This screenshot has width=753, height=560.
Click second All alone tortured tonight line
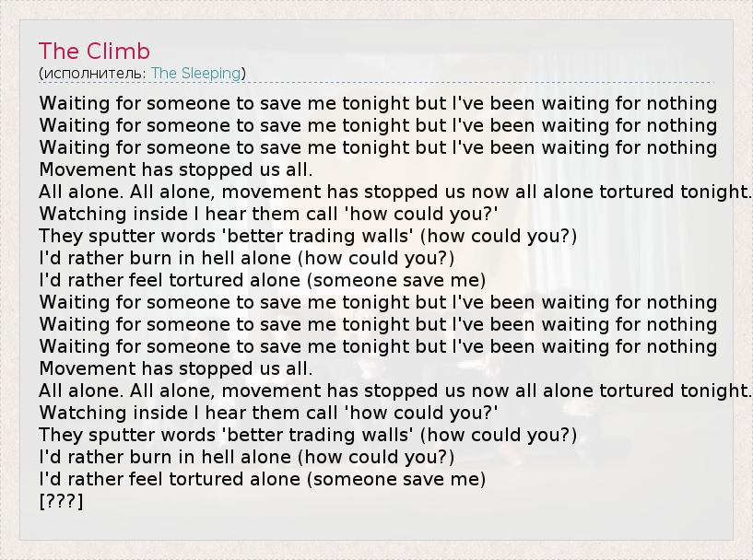coord(394,391)
